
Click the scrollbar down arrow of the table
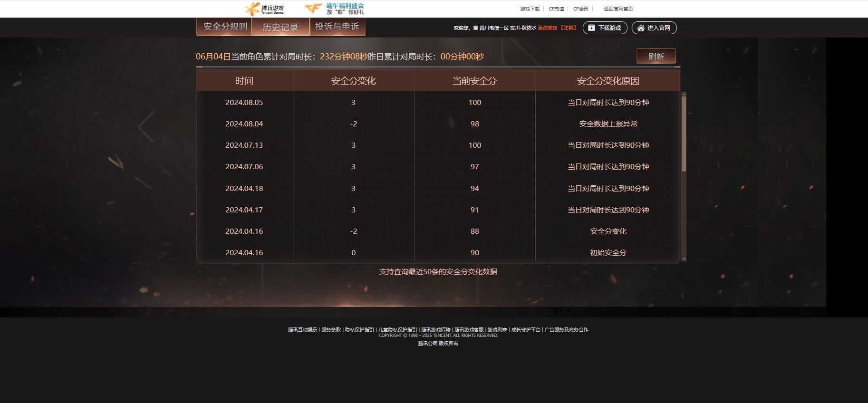(684, 259)
